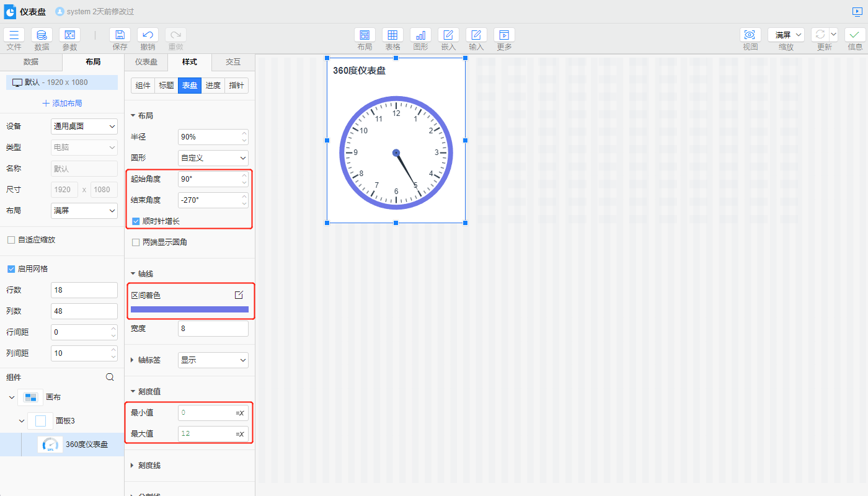Open the 圆形 dropdown showing 自定义
Image resolution: width=868 pixels, height=496 pixels.
pos(213,158)
